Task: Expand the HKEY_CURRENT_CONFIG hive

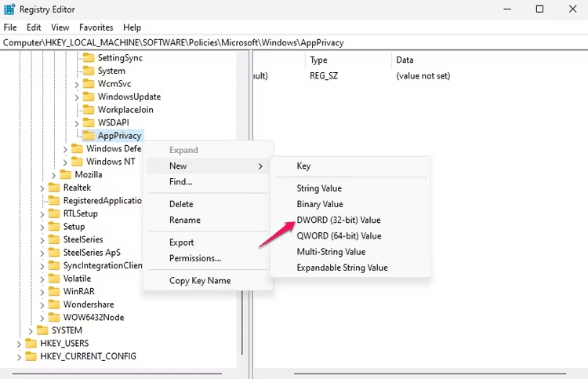Action: click(19, 356)
